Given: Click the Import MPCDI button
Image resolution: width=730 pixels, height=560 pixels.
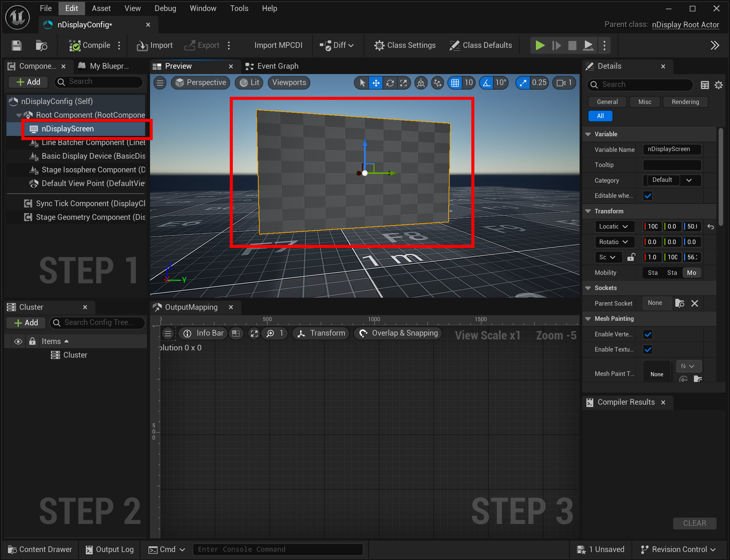Looking at the screenshot, I should (278, 46).
